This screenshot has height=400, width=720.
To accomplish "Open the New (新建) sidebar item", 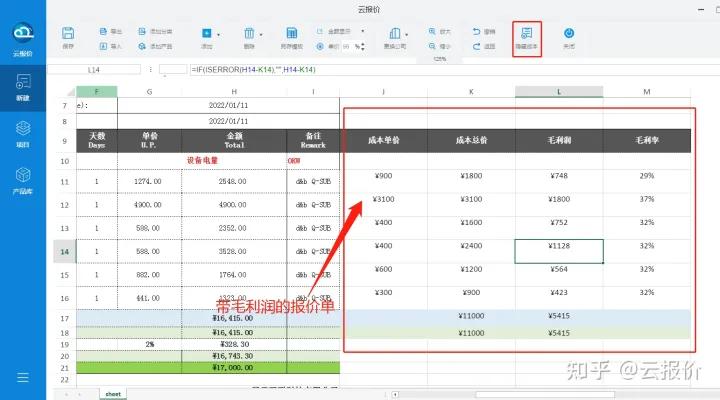I will [x=23, y=87].
